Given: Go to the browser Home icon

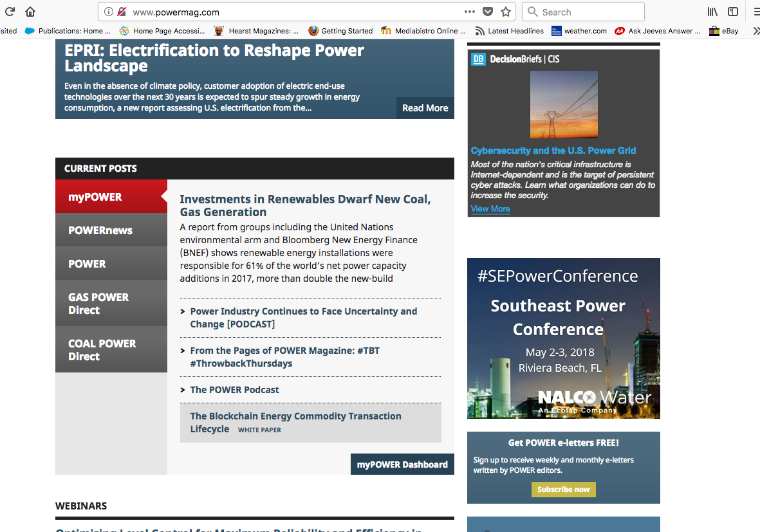Looking at the screenshot, I should click(30, 12).
